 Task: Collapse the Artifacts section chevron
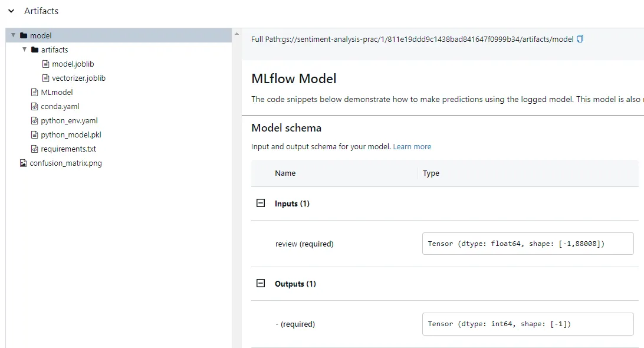click(11, 11)
